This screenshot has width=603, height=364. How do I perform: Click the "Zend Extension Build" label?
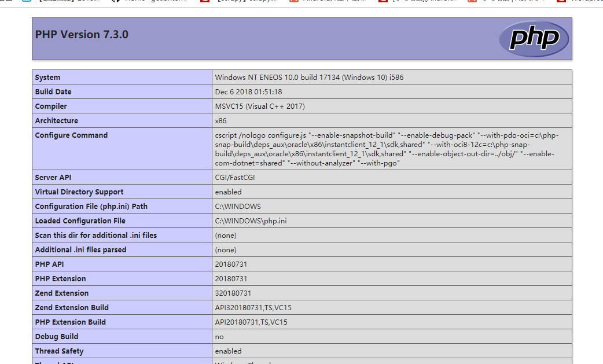(72, 308)
